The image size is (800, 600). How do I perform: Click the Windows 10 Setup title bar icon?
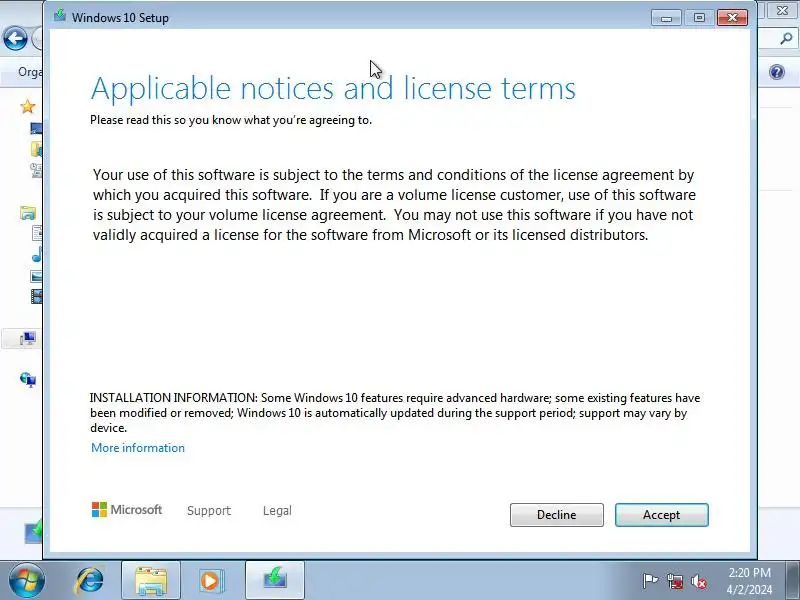point(60,15)
